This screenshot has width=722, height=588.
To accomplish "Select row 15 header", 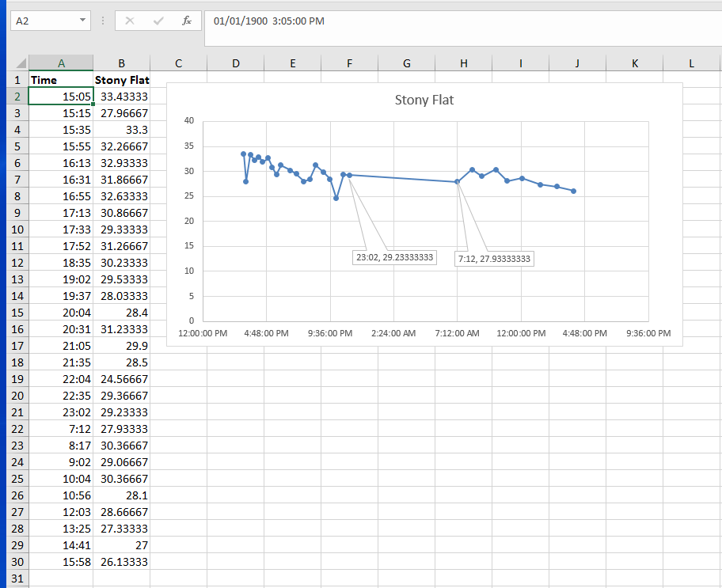I will 17,313.
